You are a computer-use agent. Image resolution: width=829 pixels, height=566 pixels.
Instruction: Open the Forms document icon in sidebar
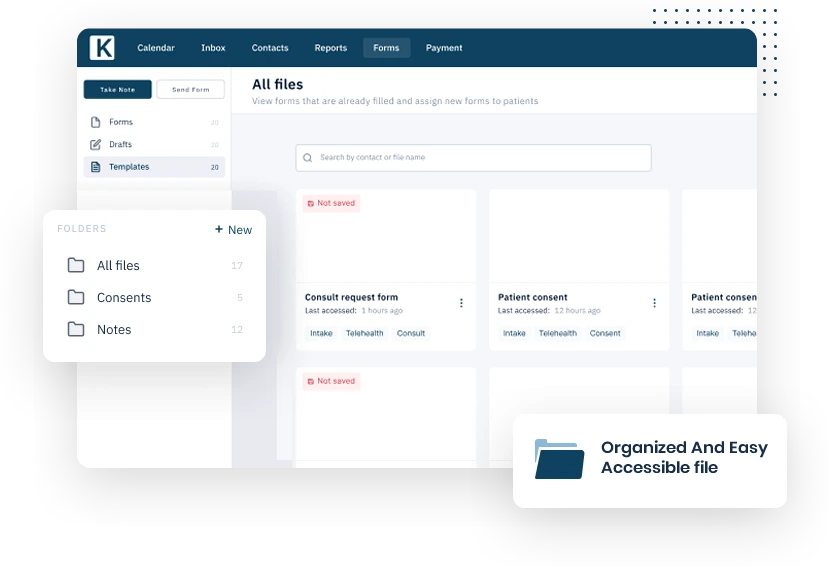pyautogui.click(x=96, y=122)
